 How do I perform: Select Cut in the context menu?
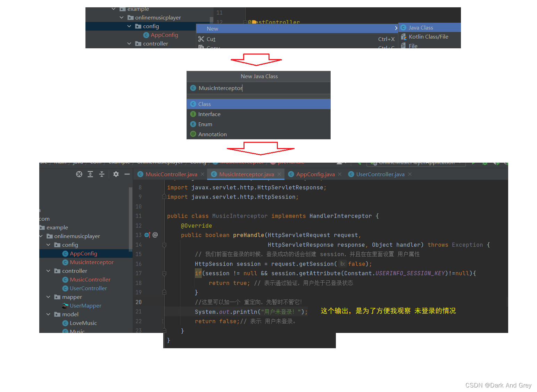(297, 39)
